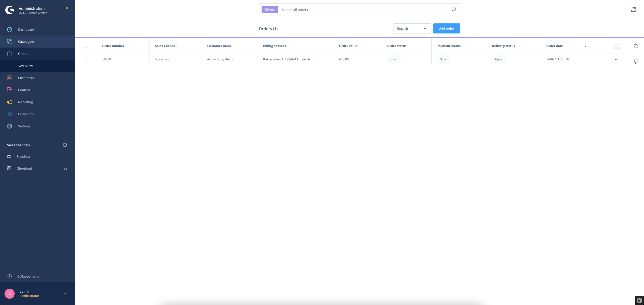644x305 pixels.
Task: Open Customers in the sidebar
Action: pyautogui.click(x=26, y=78)
